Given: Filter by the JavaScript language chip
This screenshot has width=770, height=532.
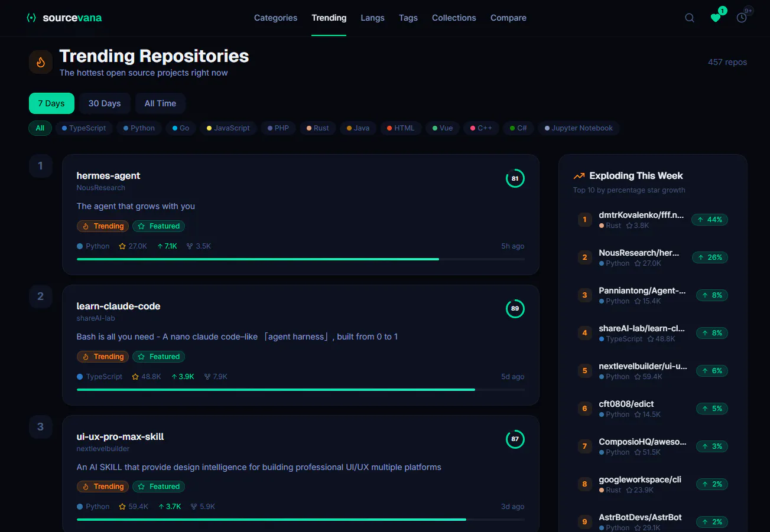Looking at the screenshot, I should coord(228,128).
